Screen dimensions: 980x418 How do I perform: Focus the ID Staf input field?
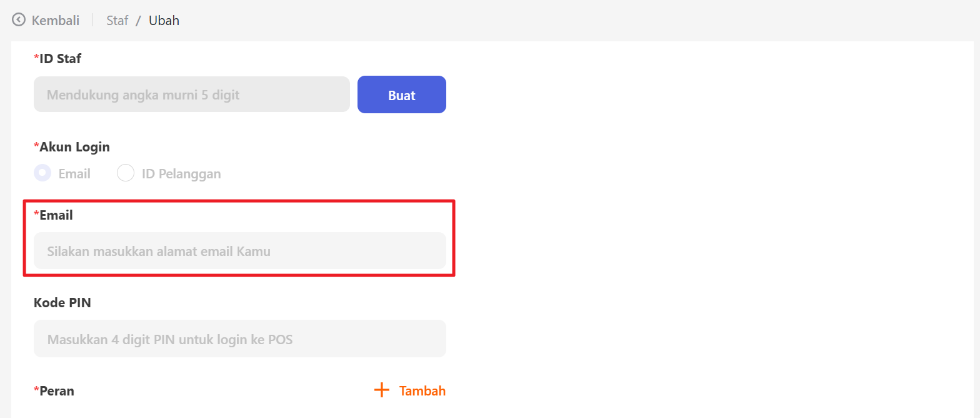coord(191,95)
